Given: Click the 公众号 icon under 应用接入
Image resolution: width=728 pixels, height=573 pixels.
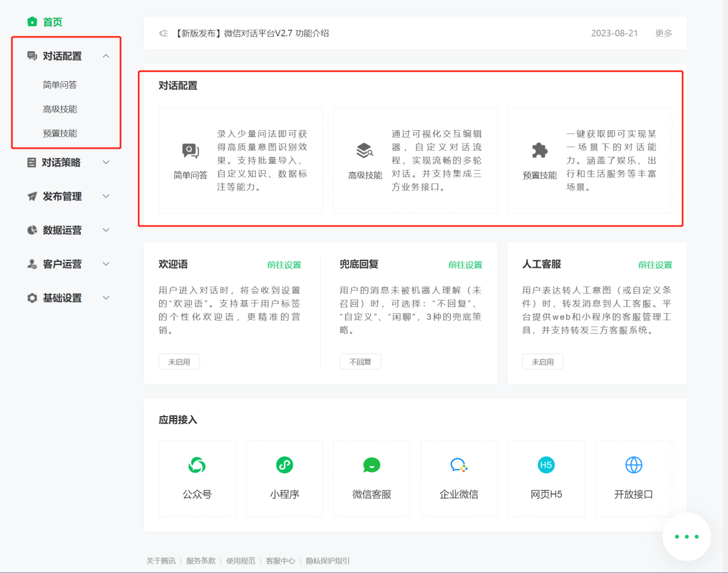Looking at the screenshot, I should [197, 466].
